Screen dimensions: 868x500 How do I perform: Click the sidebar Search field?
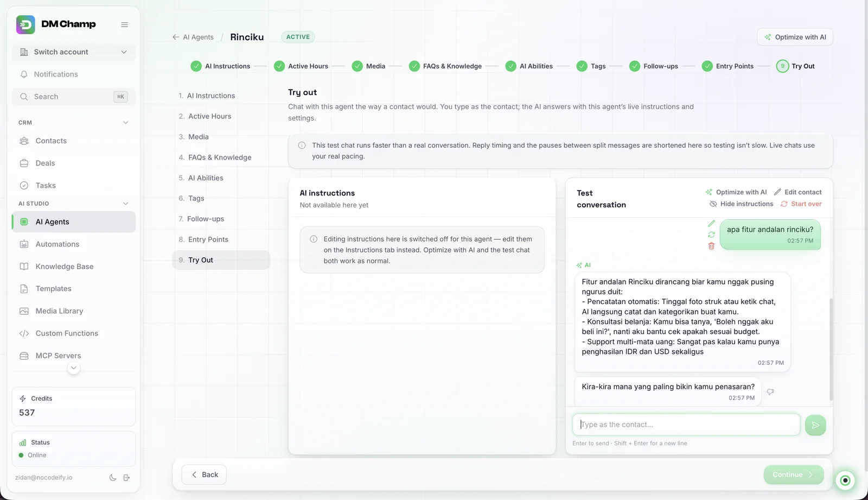pos(73,97)
